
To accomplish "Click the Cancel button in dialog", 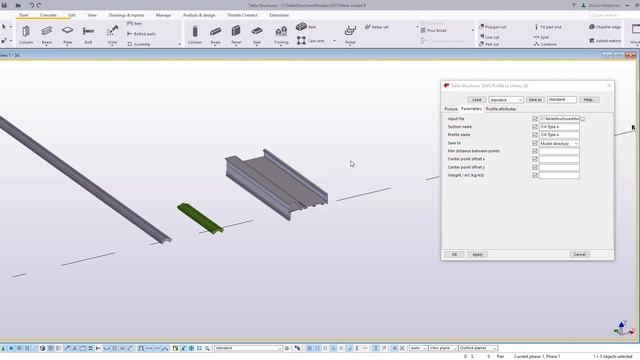I will pyautogui.click(x=580, y=254).
